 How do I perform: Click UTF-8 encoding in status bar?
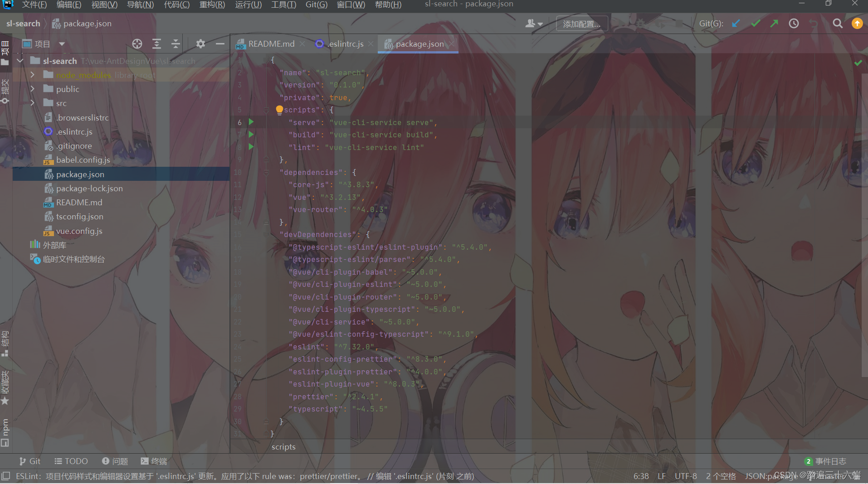click(x=686, y=476)
